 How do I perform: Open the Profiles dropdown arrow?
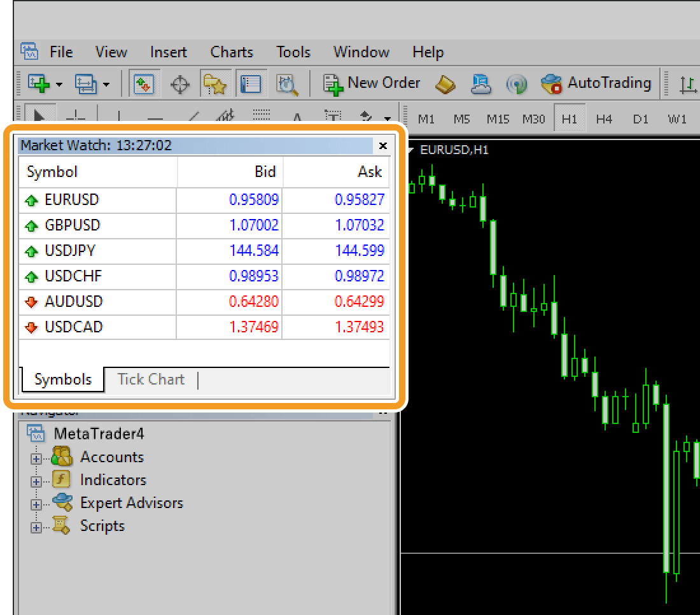106,84
